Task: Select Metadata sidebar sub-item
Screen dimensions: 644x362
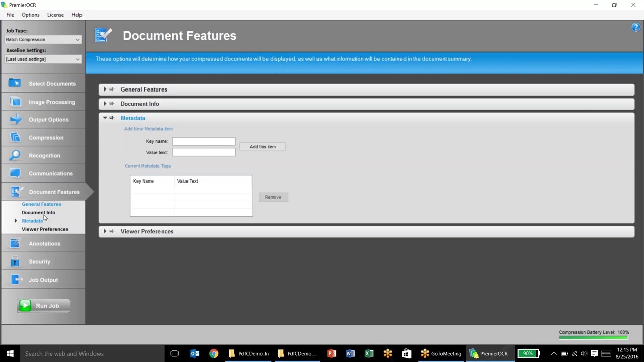Action: point(32,221)
